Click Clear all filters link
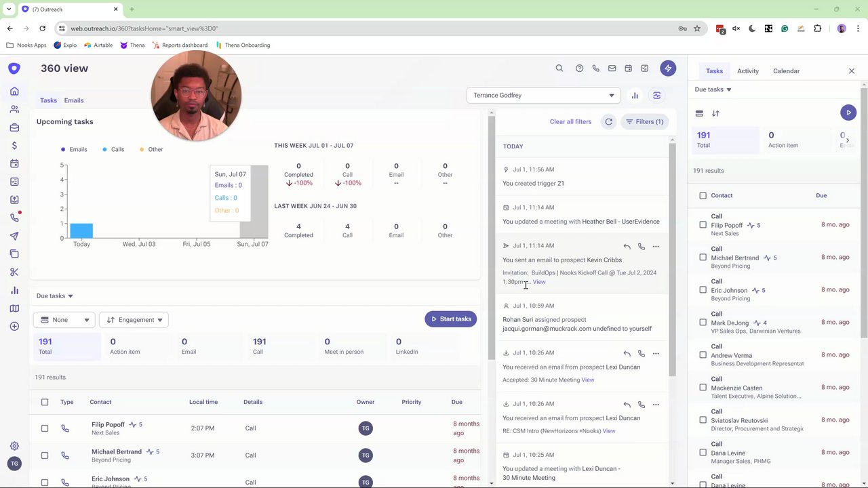868x488 pixels. [570, 122]
